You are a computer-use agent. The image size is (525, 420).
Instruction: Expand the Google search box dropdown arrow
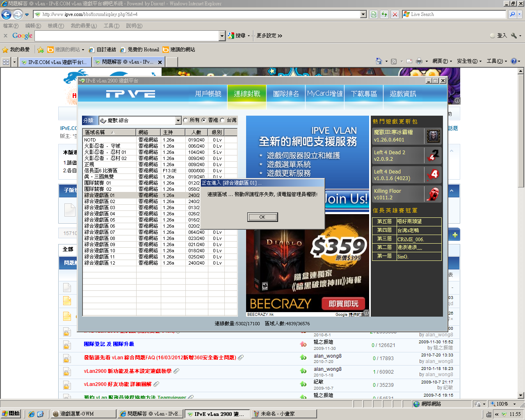click(x=222, y=36)
